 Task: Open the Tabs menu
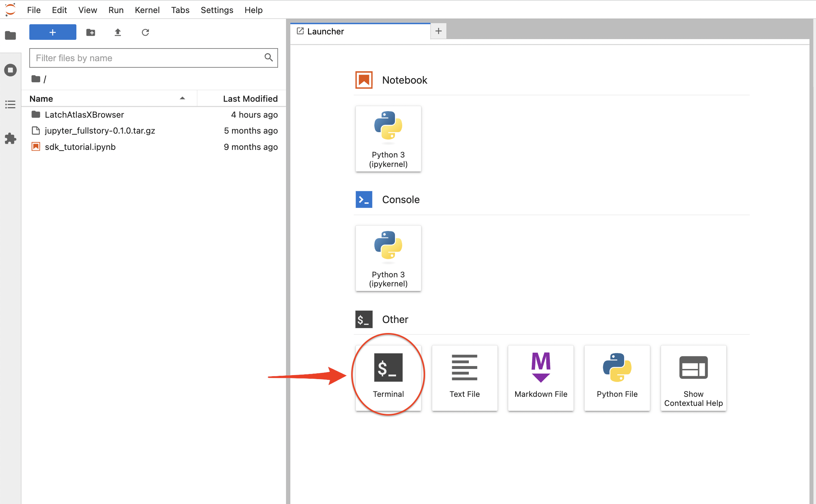click(180, 10)
